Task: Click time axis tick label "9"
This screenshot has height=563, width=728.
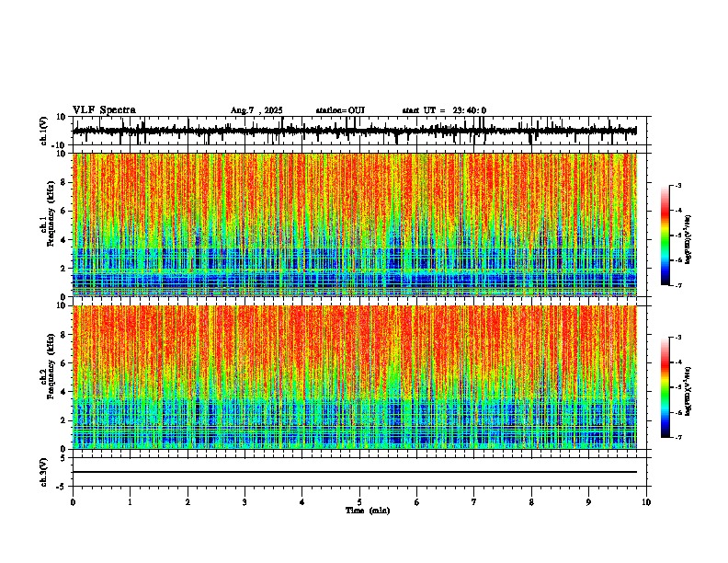Action: [x=588, y=502]
